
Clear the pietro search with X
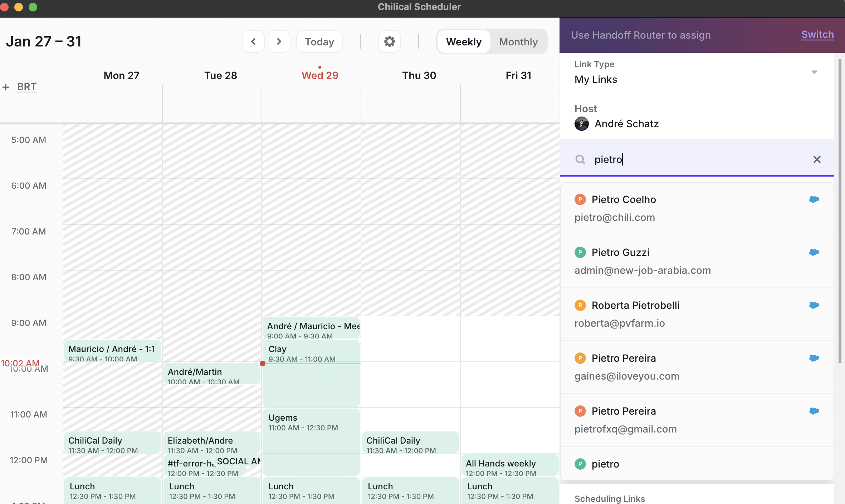coord(817,159)
